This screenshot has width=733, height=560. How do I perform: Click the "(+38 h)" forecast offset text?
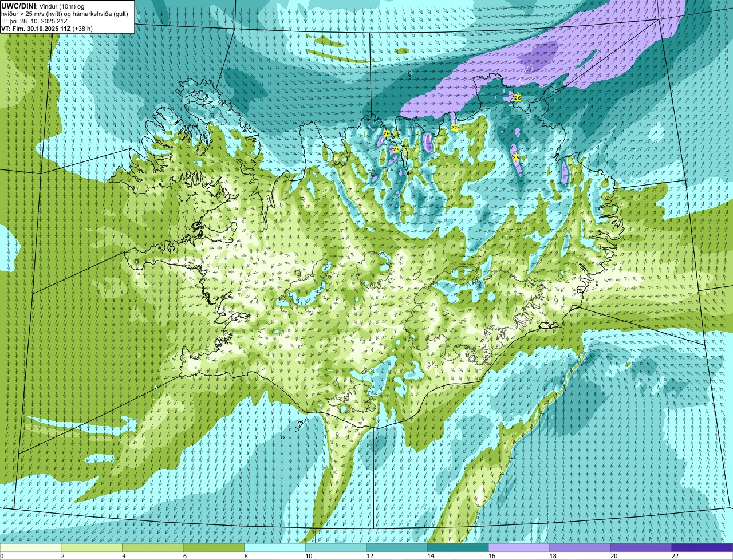coord(83,29)
